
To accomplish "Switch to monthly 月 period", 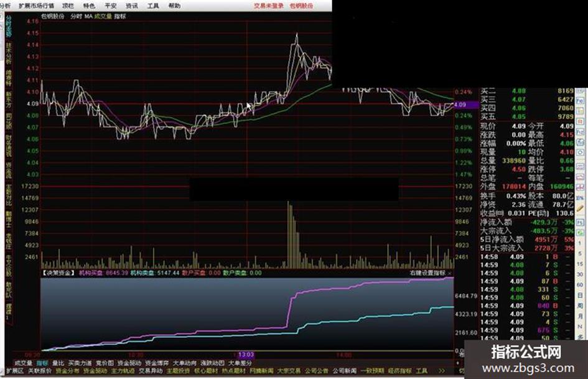I will coord(580,316).
